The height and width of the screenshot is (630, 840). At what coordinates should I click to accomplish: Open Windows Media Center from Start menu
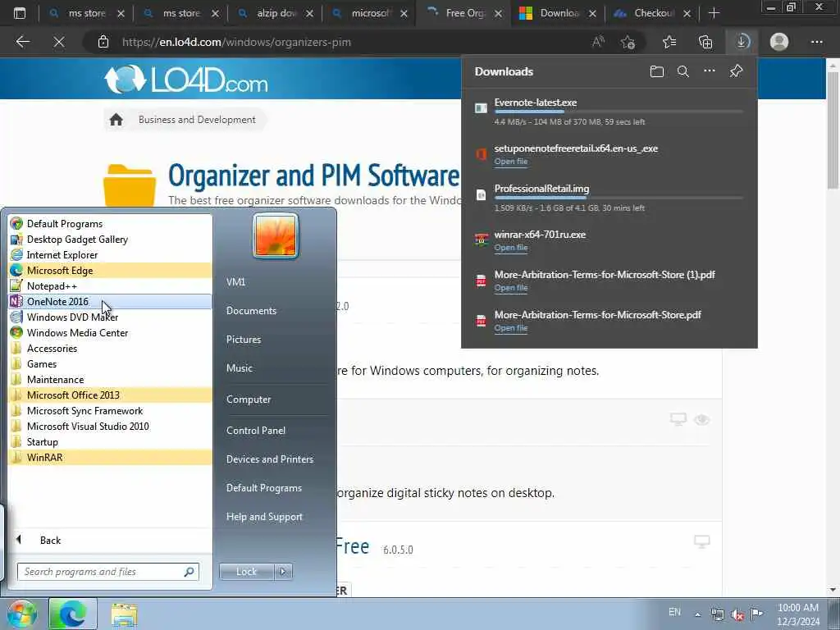tap(111, 333)
